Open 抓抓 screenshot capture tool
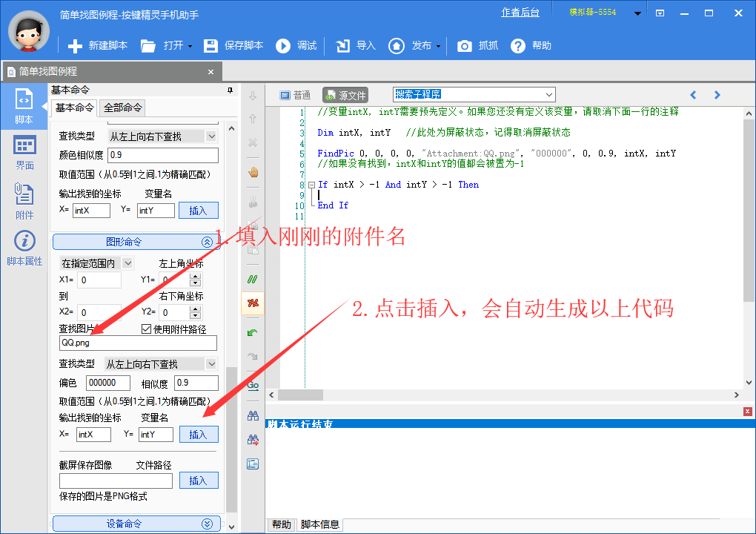This screenshot has height=534, width=756. [x=477, y=46]
